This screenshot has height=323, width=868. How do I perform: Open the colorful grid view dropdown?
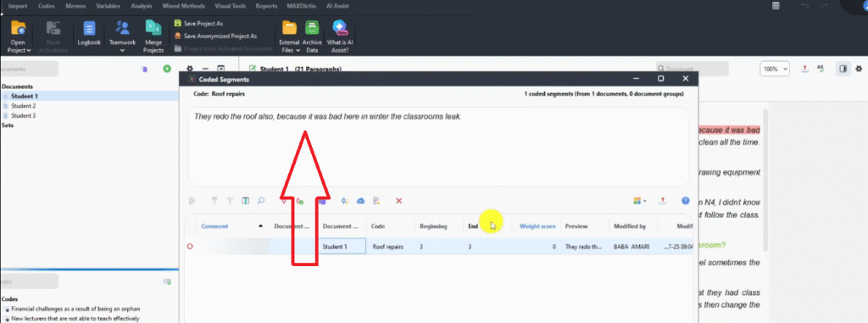[x=640, y=201]
